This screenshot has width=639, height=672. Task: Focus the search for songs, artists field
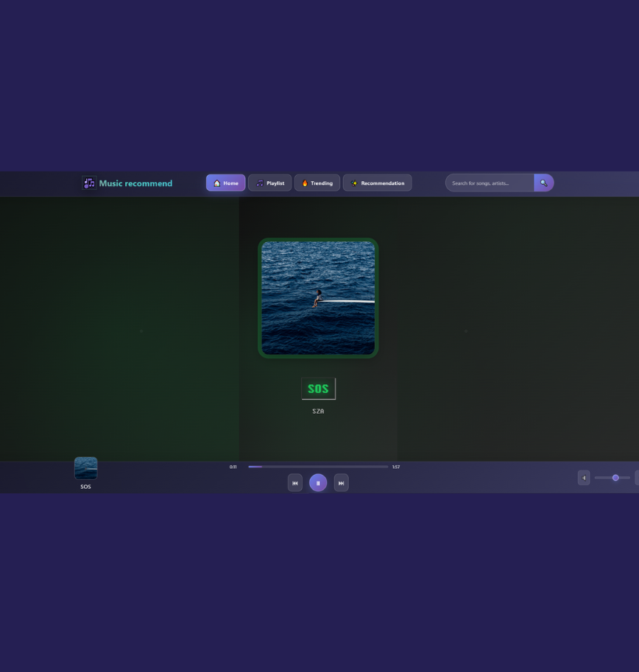[x=490, y=183]
